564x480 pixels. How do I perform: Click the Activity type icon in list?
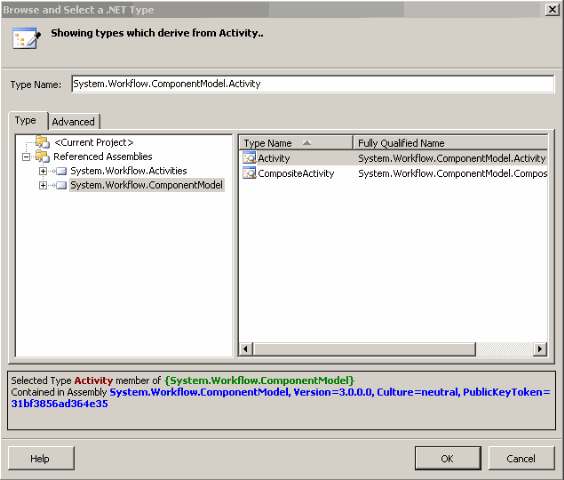click(249, 158)
